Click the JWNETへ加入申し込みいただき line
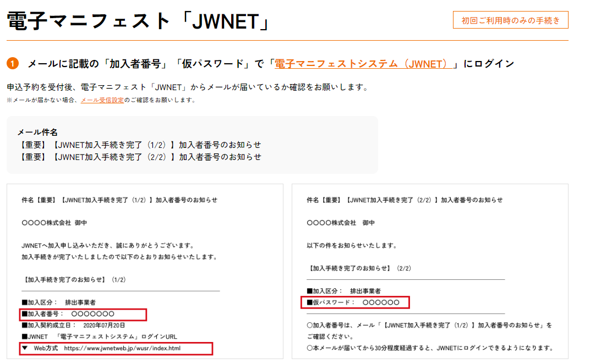This screenshot has height=364, width=590. (x=108, y=246)
